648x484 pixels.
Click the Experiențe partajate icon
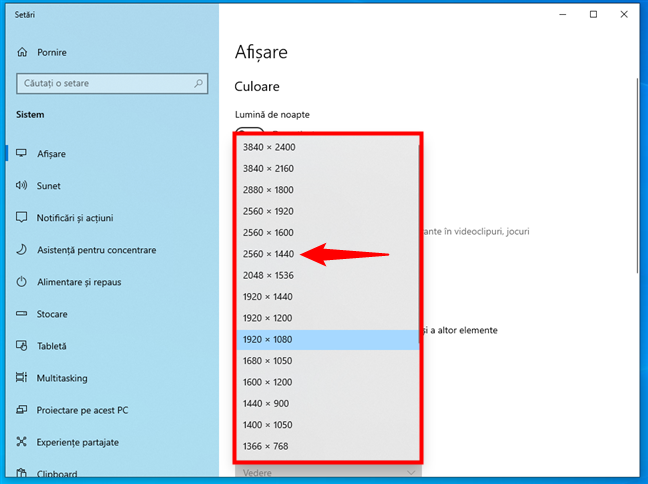point(21,442)
